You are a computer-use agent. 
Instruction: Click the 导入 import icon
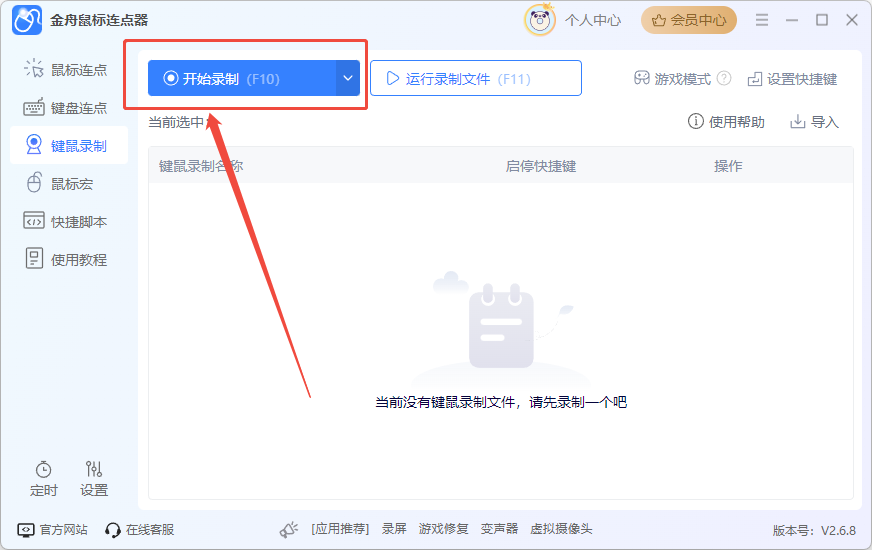[x=798, y=122]
